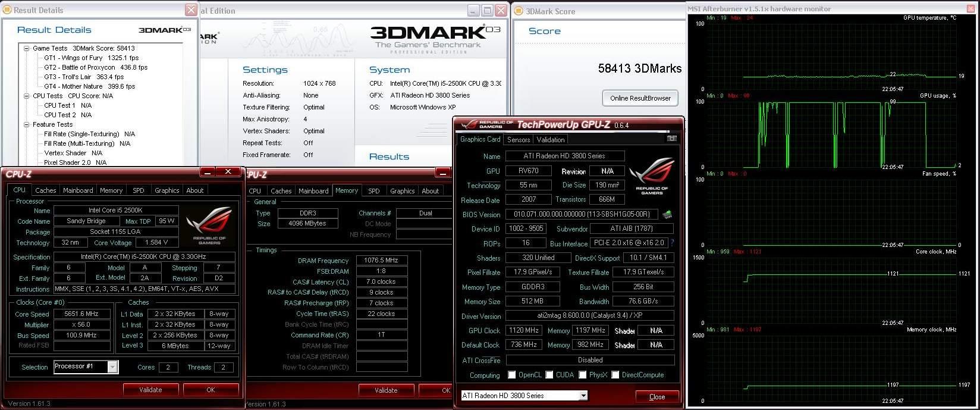980x410 pixels.
Task: Collapse the Game Tests tree node
Action: point(27,48)
